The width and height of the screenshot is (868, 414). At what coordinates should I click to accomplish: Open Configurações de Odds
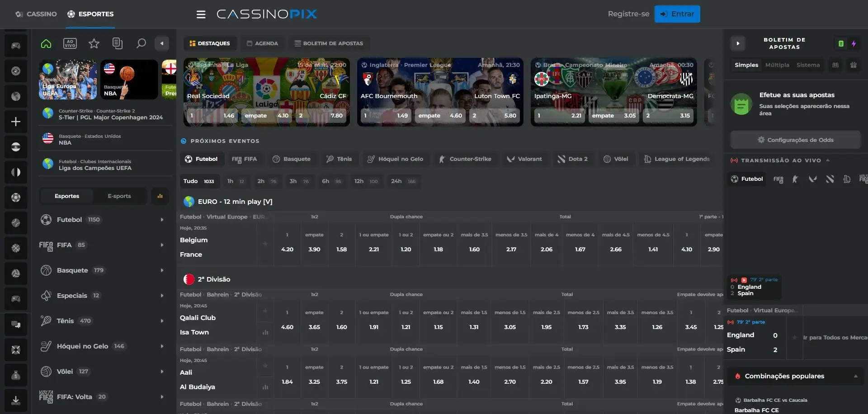(x=795, y=140)
